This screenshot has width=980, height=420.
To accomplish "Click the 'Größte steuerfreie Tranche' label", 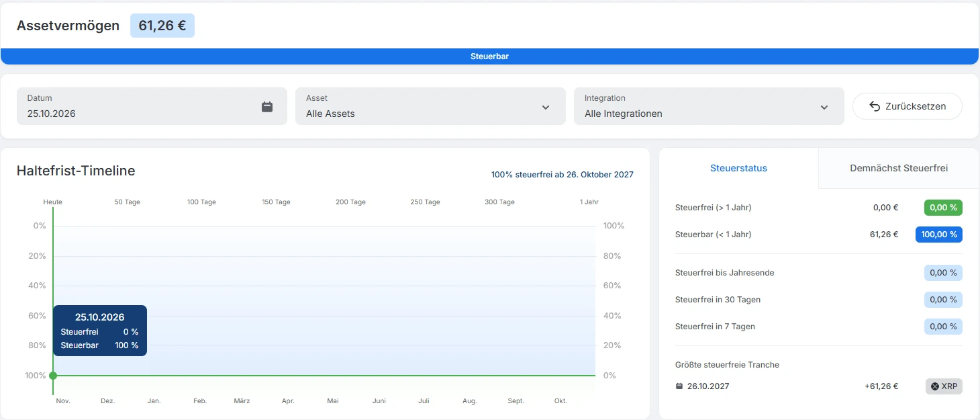I will 727,365.
